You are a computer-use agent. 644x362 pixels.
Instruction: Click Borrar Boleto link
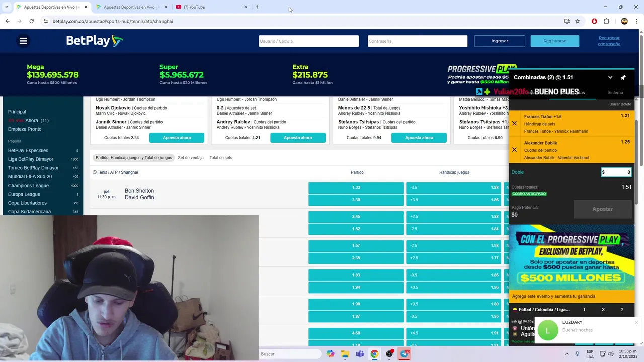(620, 104)
